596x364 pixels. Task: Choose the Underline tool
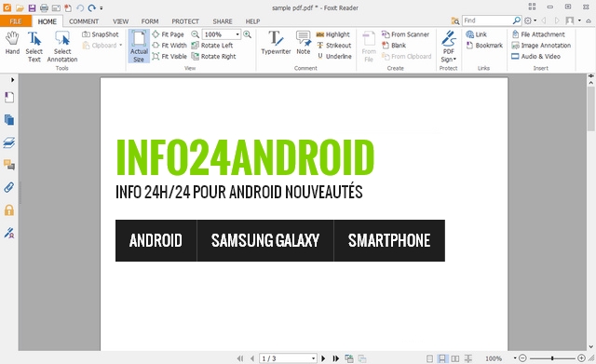pos(334,56)
